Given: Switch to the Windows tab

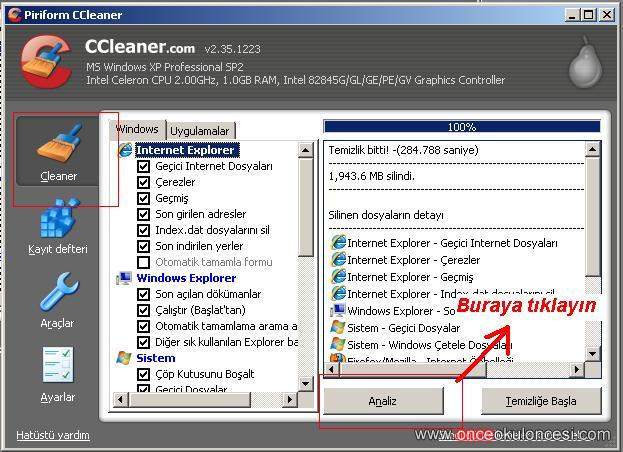Looking at the screenshot, I should tap(137, 129).
